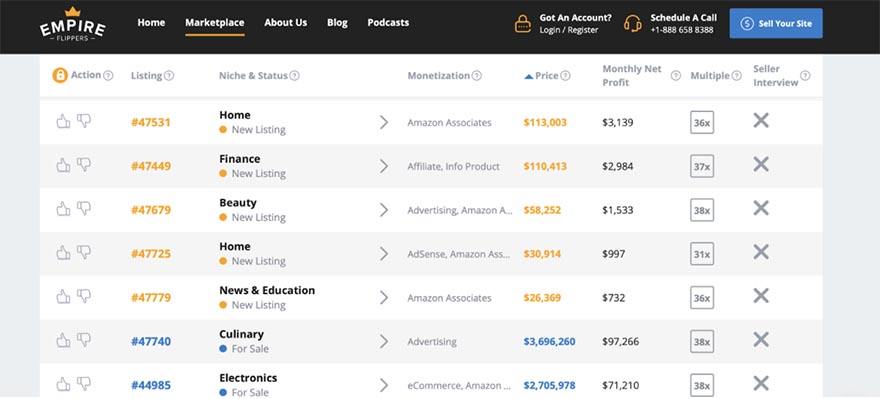
Task: Click the 36x multiple box for listing #47531
Action: [x=702, y=122]
